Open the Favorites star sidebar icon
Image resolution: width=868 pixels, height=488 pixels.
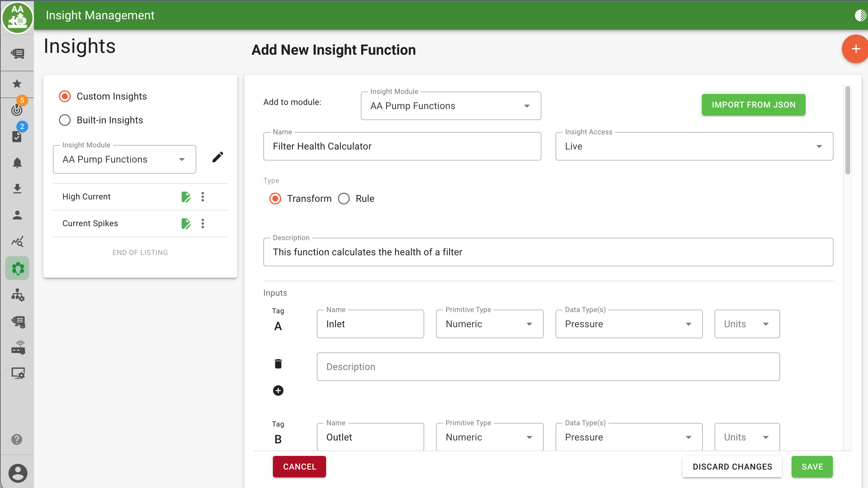(17, 84)
